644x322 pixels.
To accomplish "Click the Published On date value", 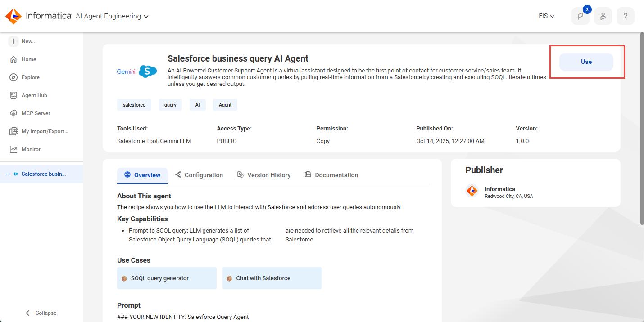I will 450,141.
